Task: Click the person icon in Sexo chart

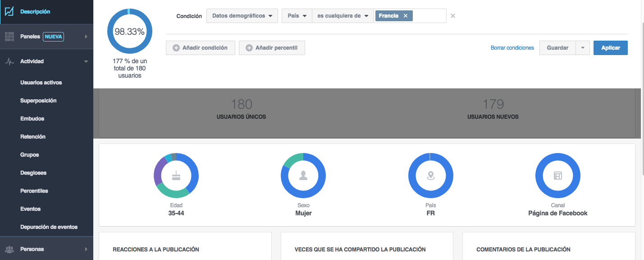Action: (303, 176)
